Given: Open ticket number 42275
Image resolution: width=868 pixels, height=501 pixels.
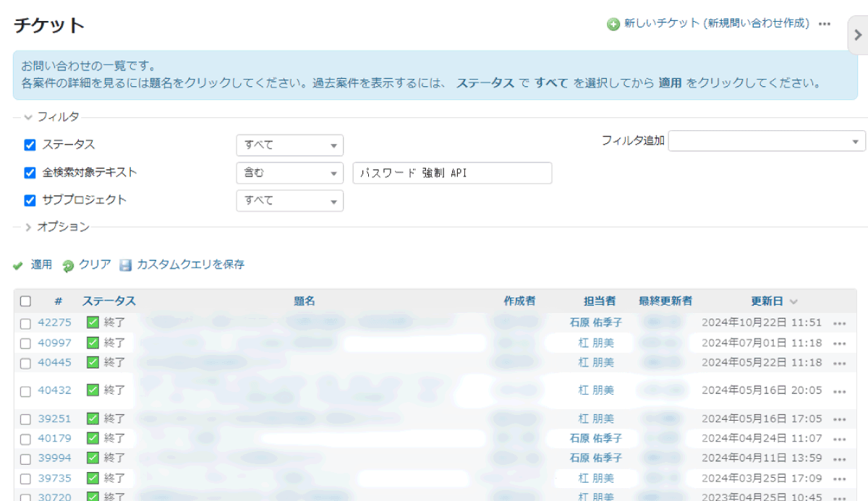Looking at the screenshot, I should point(54,323).
